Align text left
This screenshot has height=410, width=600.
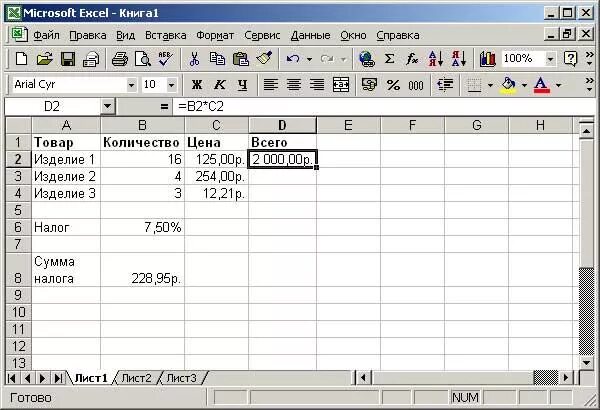[x=271, y=85]
